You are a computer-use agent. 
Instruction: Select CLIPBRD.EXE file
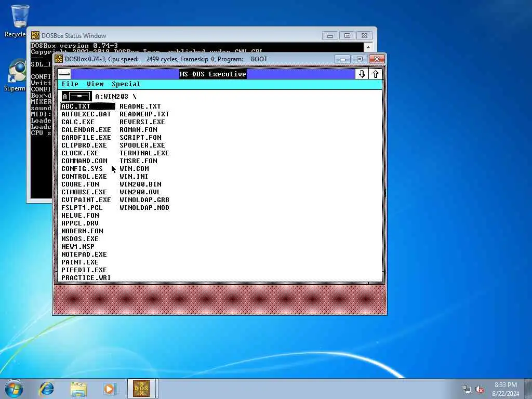tap(84, 145)
